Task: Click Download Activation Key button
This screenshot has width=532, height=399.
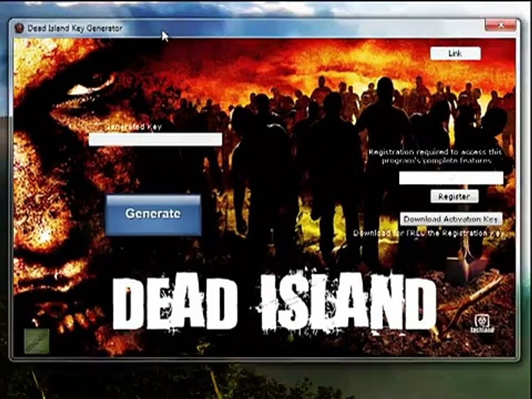Action: click(x=451, y=219)
